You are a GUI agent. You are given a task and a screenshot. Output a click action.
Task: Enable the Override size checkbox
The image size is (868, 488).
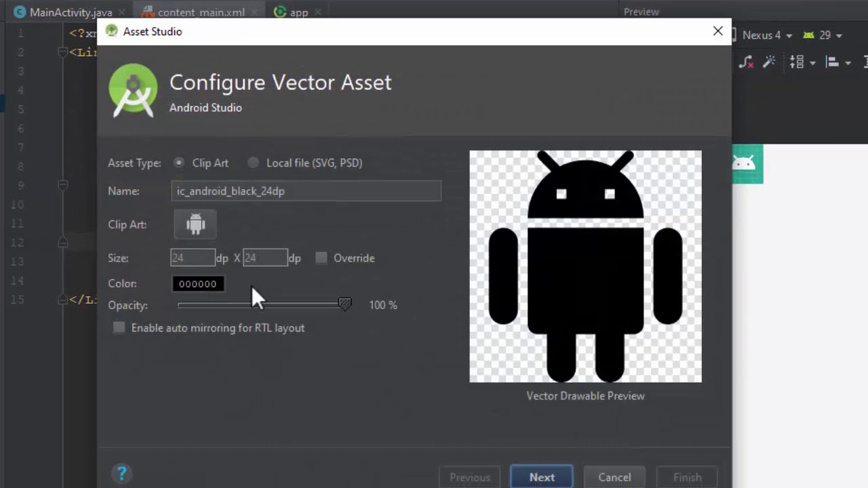point(321,258)
